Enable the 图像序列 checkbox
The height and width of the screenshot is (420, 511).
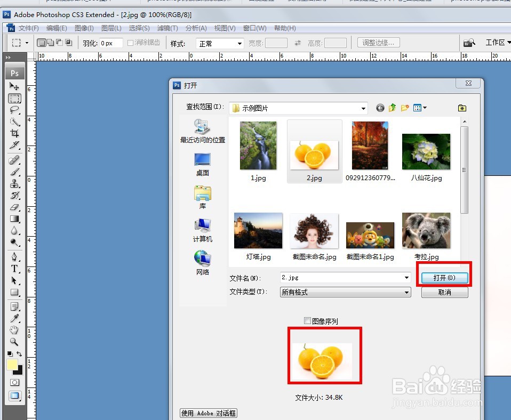308,321
